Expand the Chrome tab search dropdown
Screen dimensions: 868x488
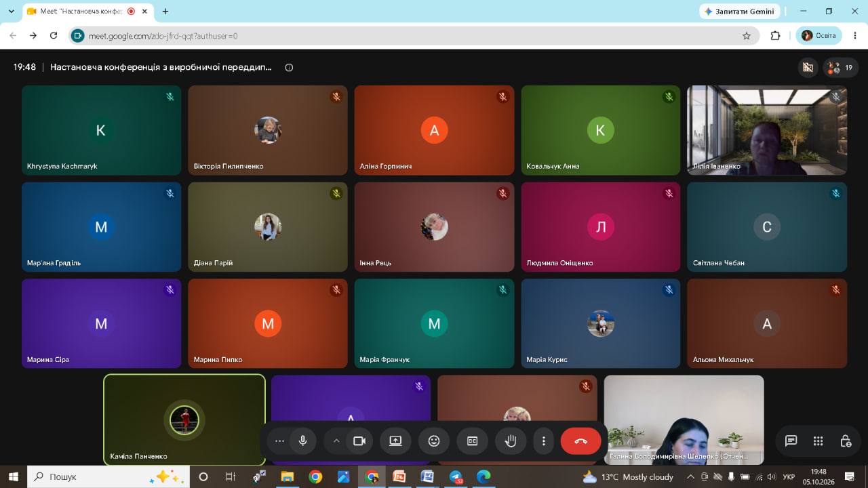click(x=12, y=12)
